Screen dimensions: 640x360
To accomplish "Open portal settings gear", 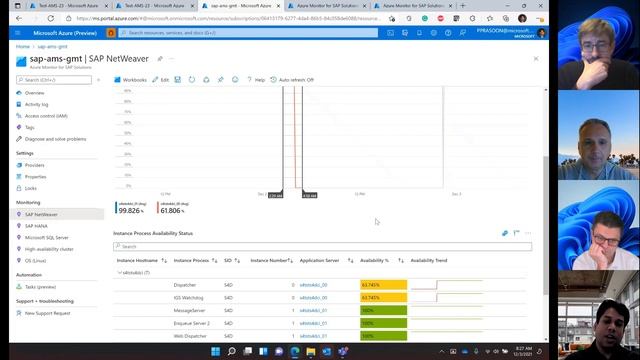I will [x=433, y=33].
